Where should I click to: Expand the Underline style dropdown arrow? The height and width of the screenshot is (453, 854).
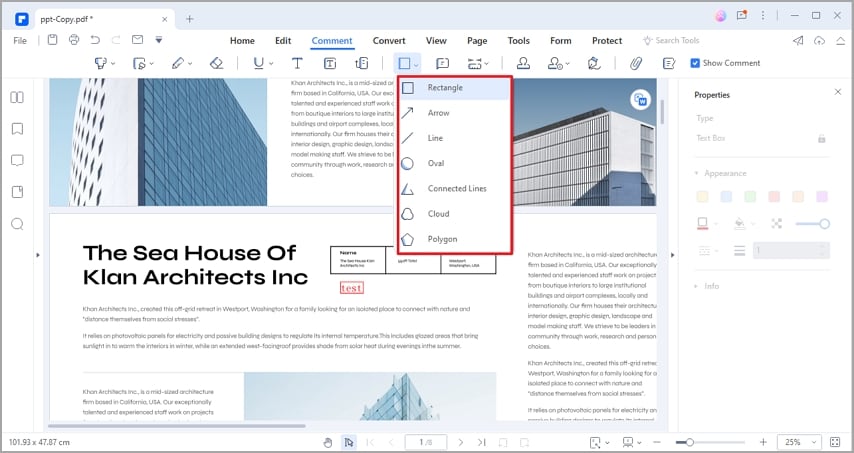coord(271,64)
